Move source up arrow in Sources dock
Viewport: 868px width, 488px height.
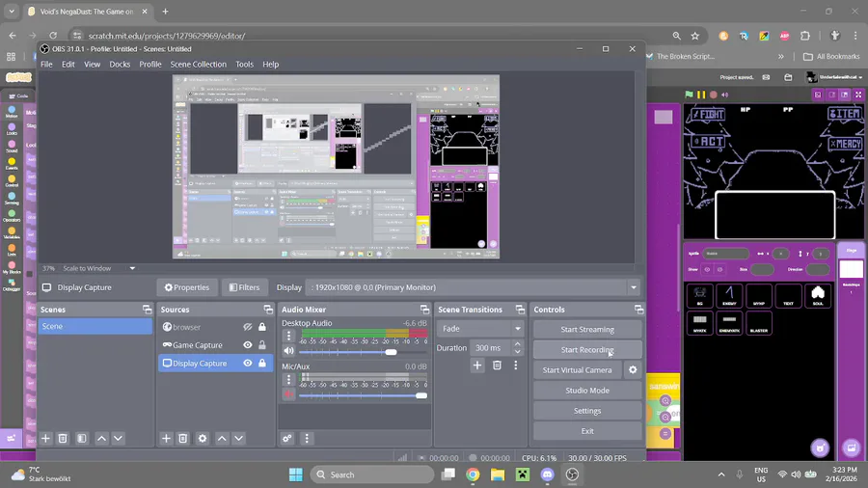222,438
